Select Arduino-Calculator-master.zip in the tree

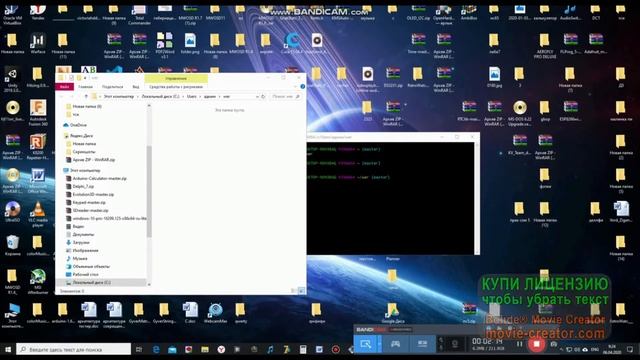tap(96, 178)
